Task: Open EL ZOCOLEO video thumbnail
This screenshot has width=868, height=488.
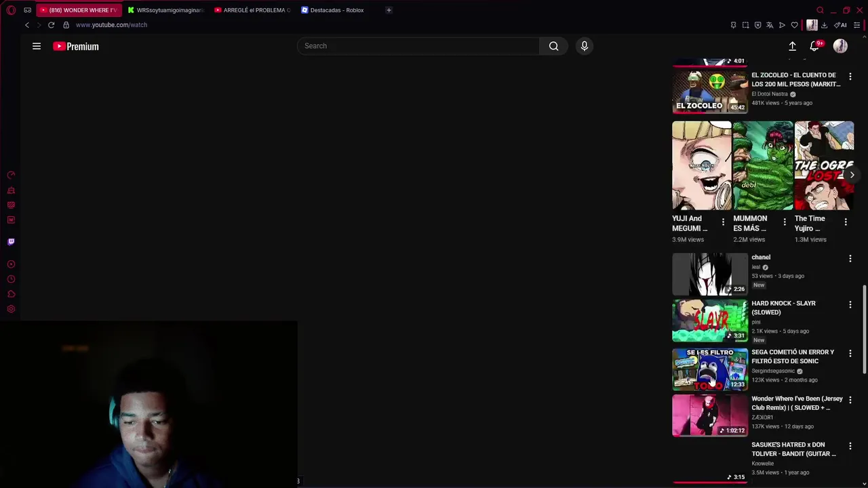Action: [x=709, y=91]
